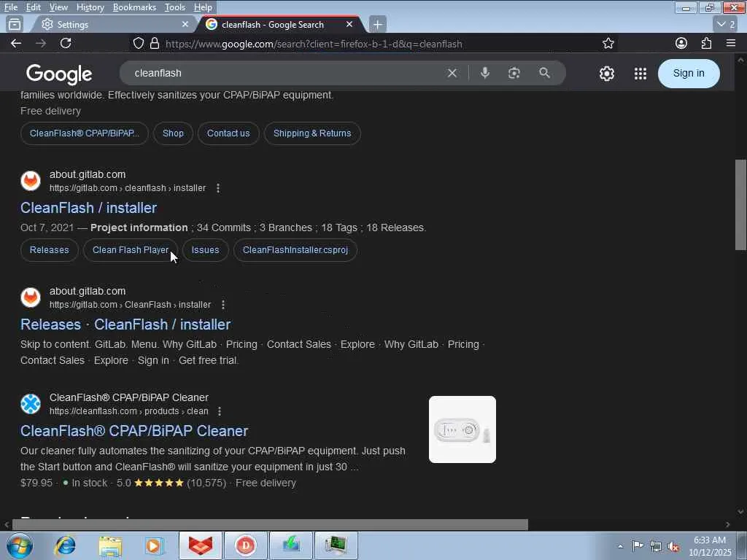Click the Google logo

59,74
